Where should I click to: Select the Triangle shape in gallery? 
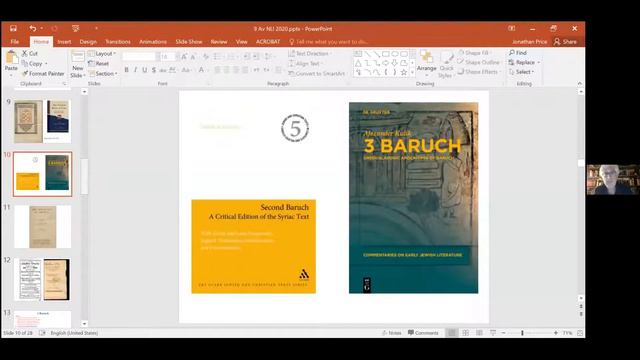358,63
